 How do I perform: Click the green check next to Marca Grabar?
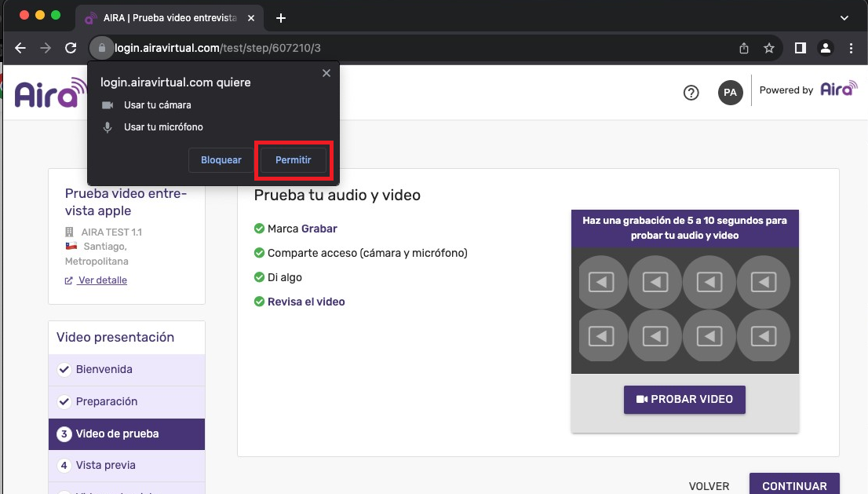[x=258, y=229]
